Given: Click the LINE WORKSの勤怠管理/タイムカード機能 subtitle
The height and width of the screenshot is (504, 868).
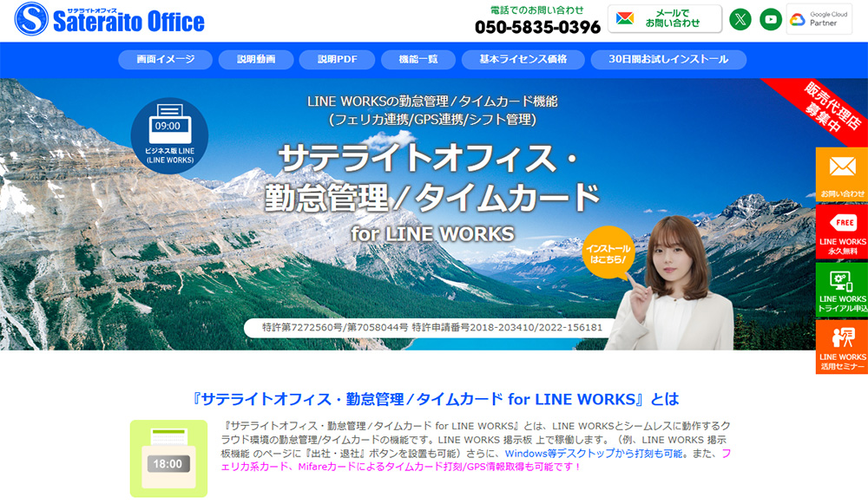Looking at the screenshot, I should pyautogui.click(x=432, y=101).
